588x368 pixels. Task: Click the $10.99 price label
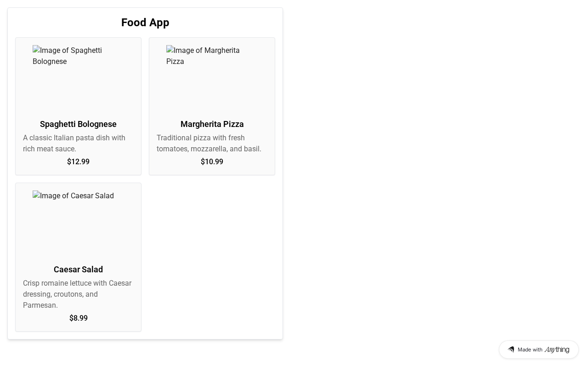pyautogui.click(x=212, y=162)
